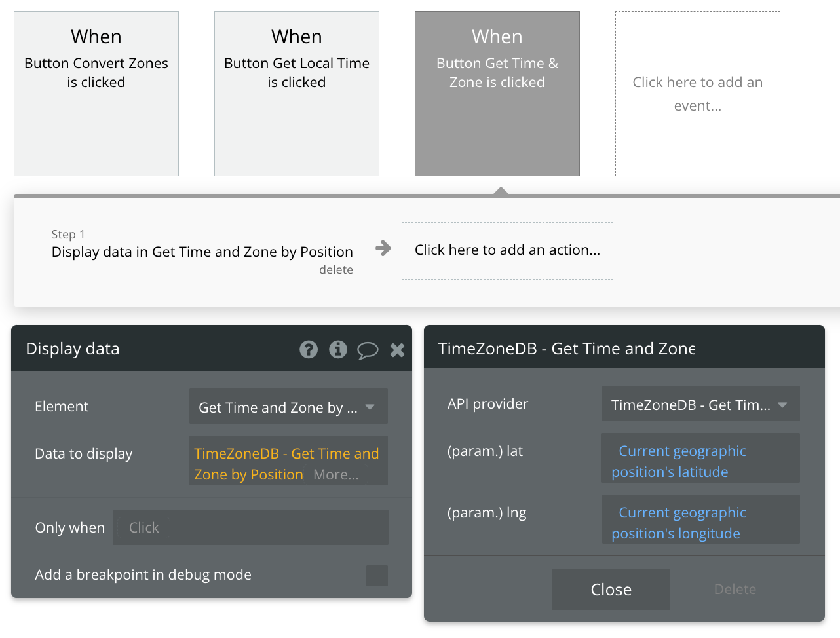The width and height of the screenshot is (840, 638).
Task: Close the Display data panel with X
Action: (x=397, y=350)
